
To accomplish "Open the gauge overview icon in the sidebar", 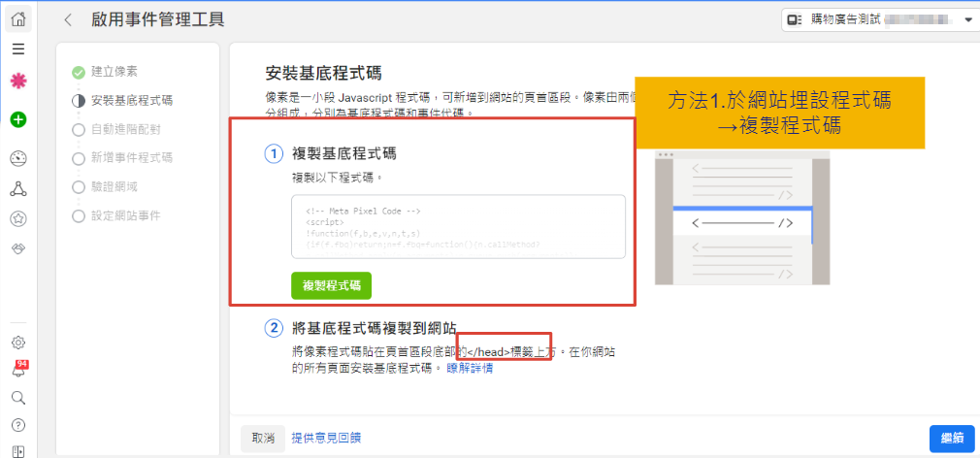I will pyautogui.click(x=18, y=158).
